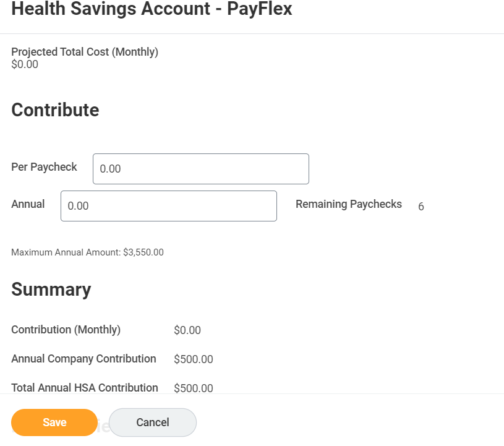Focus the Per Paycheck amount field

[200, 169]
